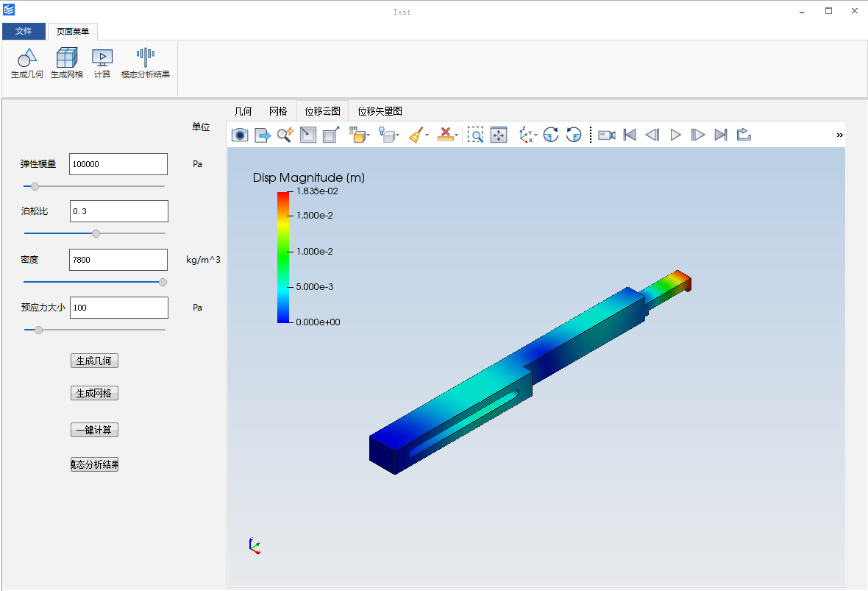The image size is (868, 591).
Task: Open Modal Analysis Results (模态分析结果) ribbon icon
Action: tap(146, 63)
